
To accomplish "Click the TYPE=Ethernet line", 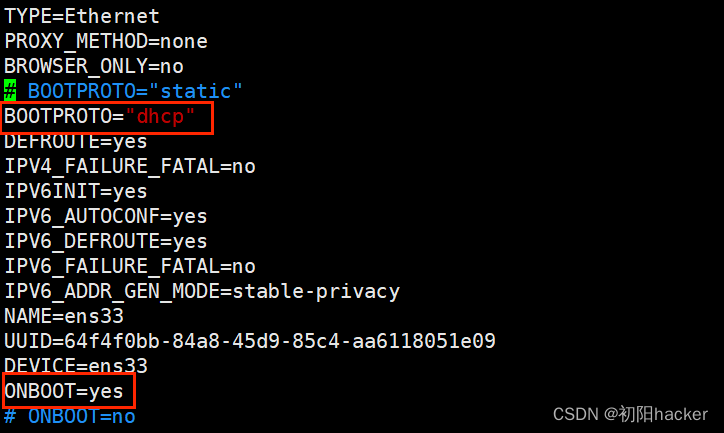I will 82,17.
